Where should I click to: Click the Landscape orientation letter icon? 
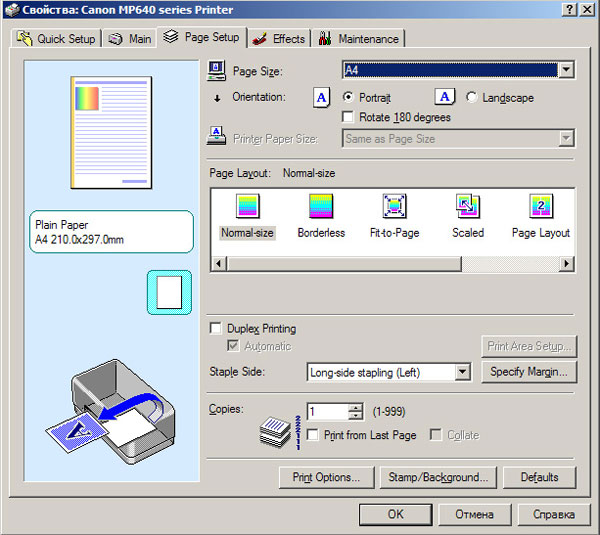pyautogui.click(x=445, y=97)
